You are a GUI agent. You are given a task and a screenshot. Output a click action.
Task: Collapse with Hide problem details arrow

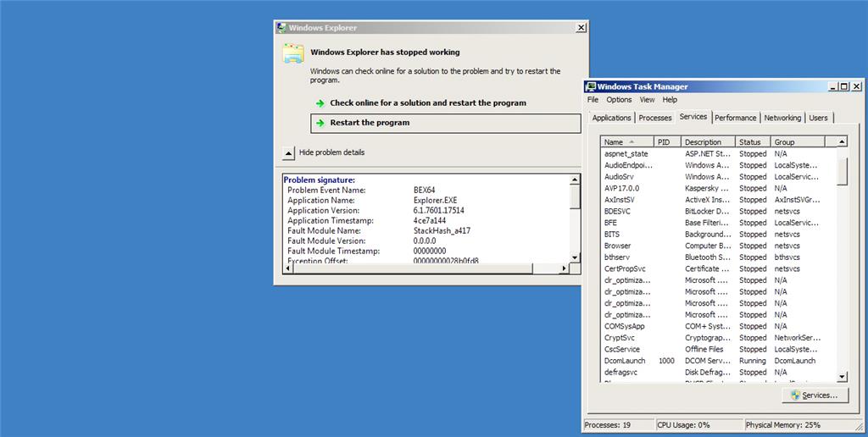click(288, 152)
